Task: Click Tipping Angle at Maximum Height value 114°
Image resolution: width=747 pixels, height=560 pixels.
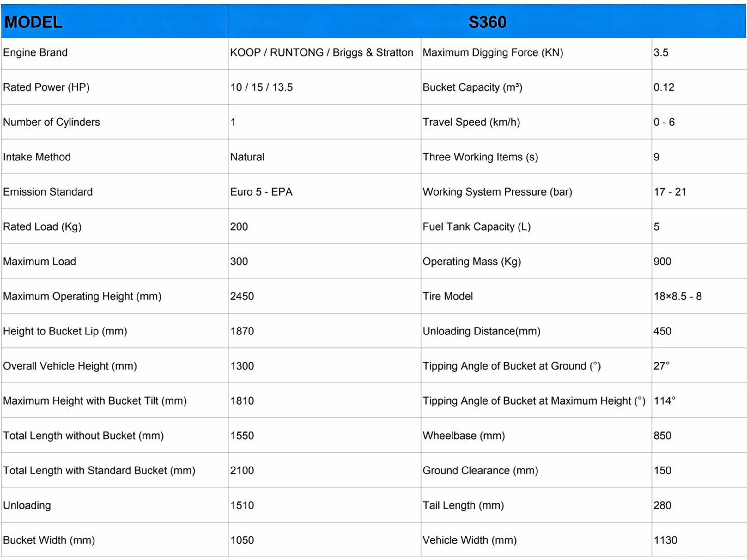Action: (664, 400)
